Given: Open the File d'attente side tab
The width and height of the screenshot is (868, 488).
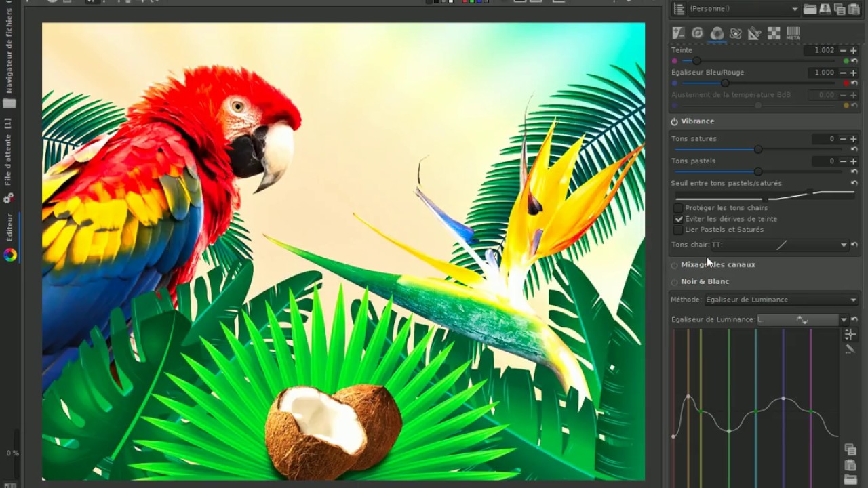Looking at the screenshot, I should [9, 152].
